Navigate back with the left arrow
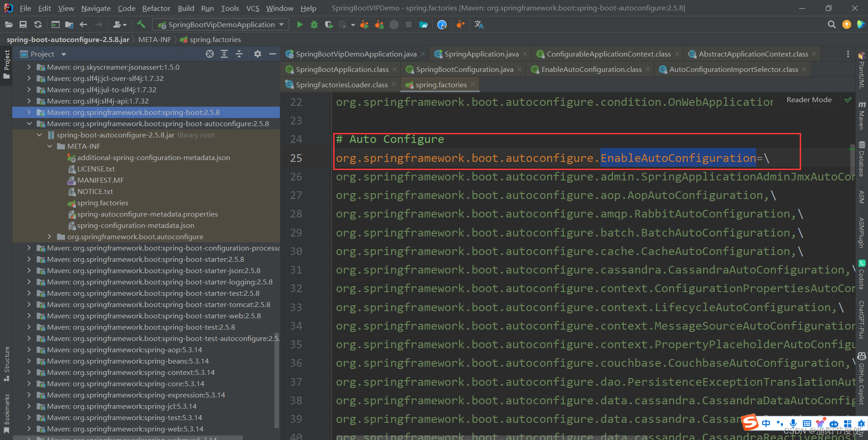This screenshot has height=440, width=868. pos(83,24)
